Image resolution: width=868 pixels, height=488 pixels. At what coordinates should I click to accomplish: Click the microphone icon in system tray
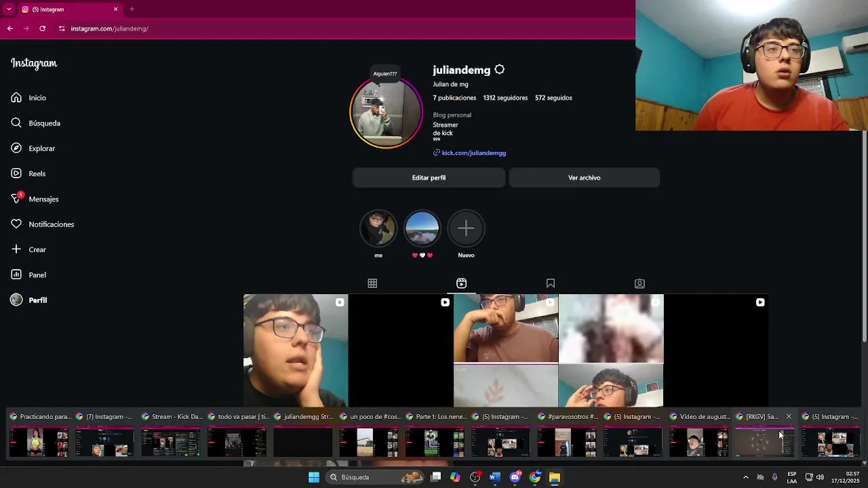(x=774, y=477)
